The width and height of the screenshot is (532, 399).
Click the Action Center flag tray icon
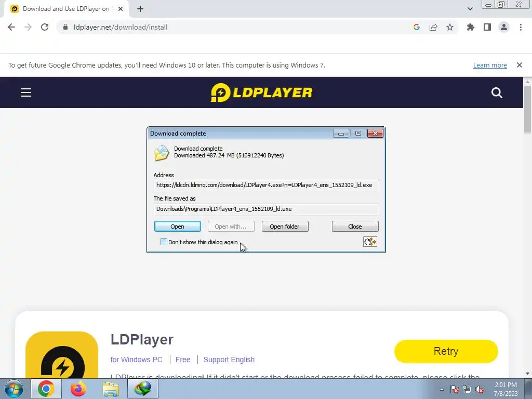[x=455, y=389]
